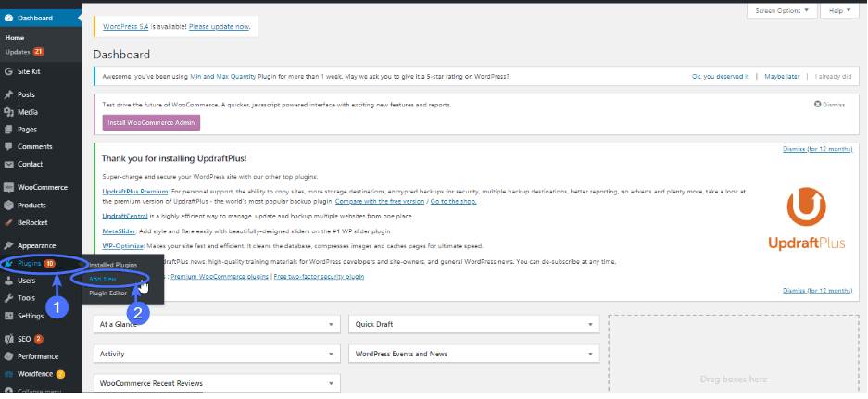
Task: Collapse the Quick Draft widget
Action: point(590,324)
